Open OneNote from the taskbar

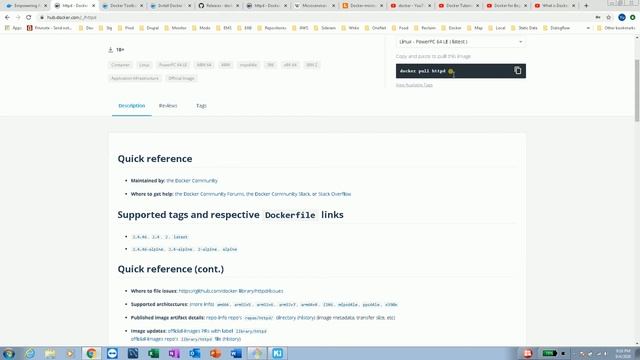click(174, 353)
